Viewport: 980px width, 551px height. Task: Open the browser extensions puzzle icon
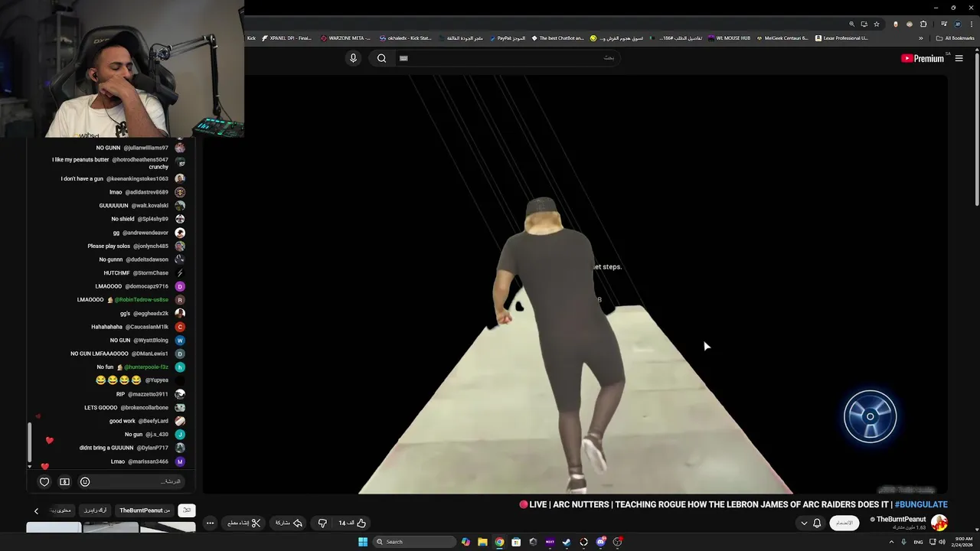923,24
